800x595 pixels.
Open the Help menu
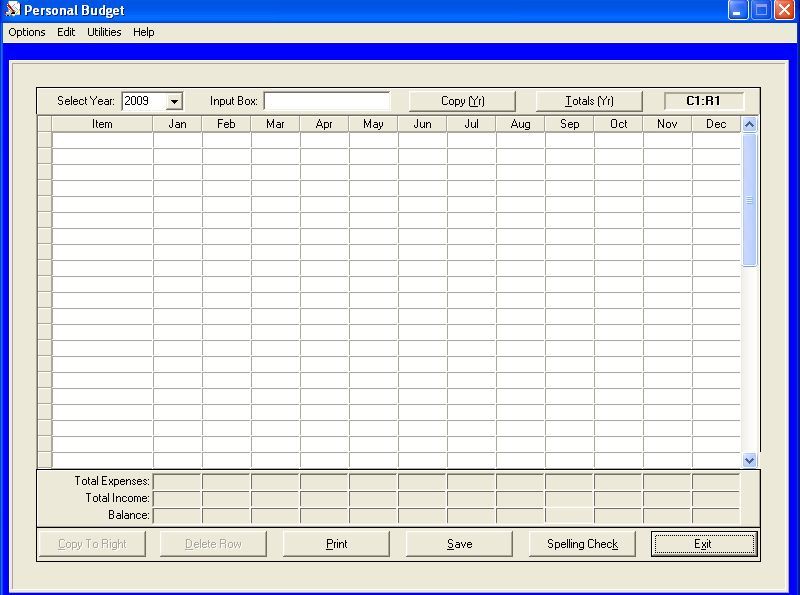pyautogui.click(x=143, y=31)
